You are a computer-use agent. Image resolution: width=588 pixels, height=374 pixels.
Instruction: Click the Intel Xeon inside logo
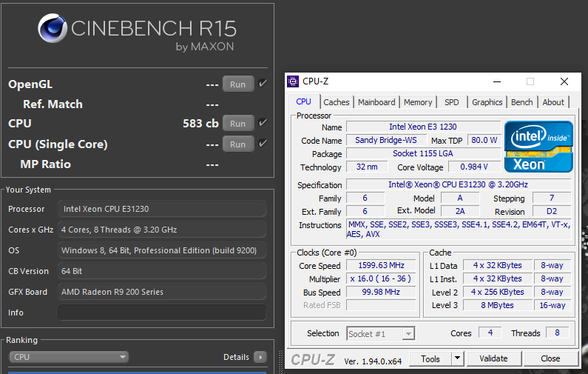click(x=538, y=145)
